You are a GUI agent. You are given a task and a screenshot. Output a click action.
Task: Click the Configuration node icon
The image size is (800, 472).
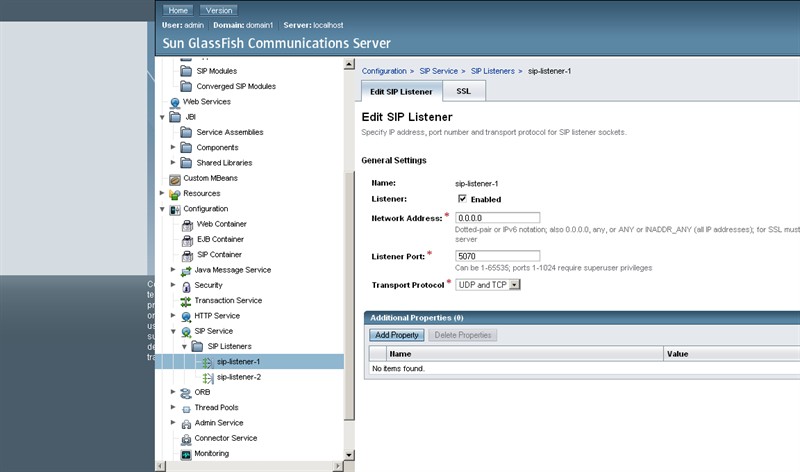(x=175, y=210)
